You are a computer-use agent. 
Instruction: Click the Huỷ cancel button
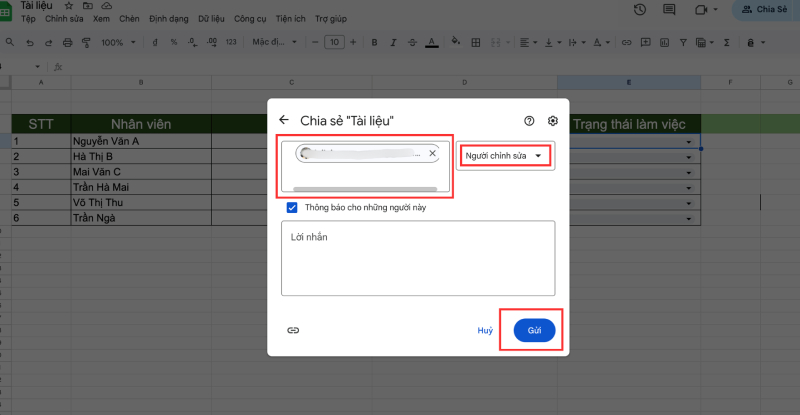(485, 330)
